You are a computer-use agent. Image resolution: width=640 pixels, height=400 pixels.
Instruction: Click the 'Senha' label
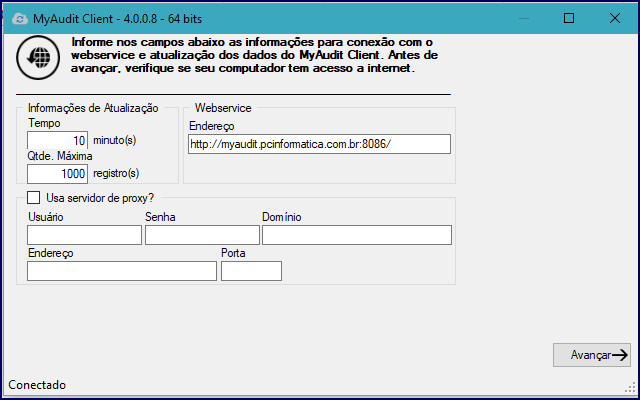[160, 217]
